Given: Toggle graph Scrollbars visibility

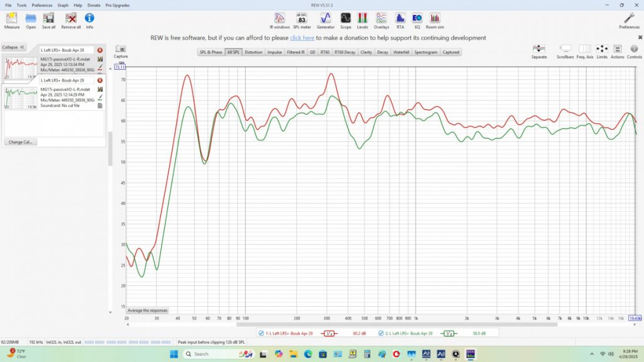Looking at the screenshot, I should tap(565, 52).
